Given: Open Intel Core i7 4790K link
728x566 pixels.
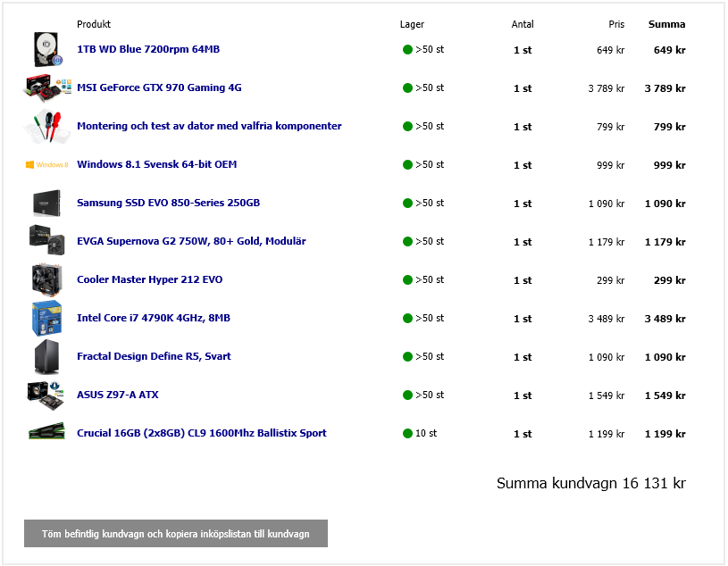Looking at the screenshot, I should [x=154, y=318].
